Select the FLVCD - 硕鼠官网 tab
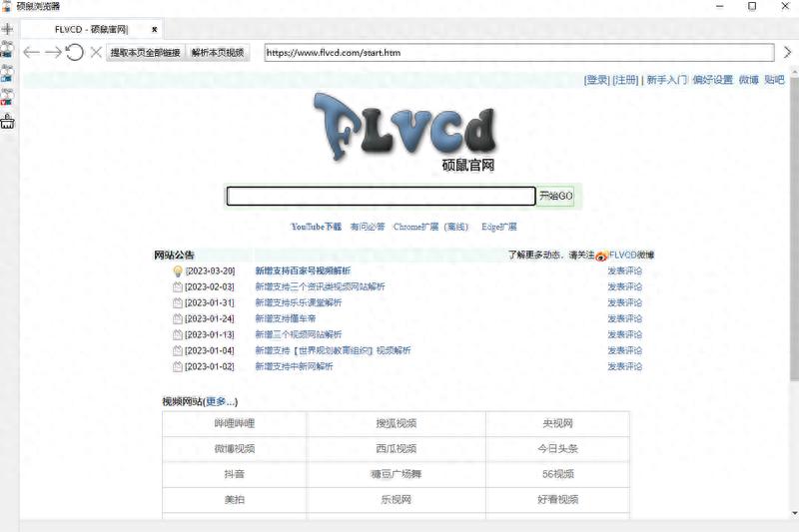The width and height of the screenshot is (799, 532). coord(91,30)
